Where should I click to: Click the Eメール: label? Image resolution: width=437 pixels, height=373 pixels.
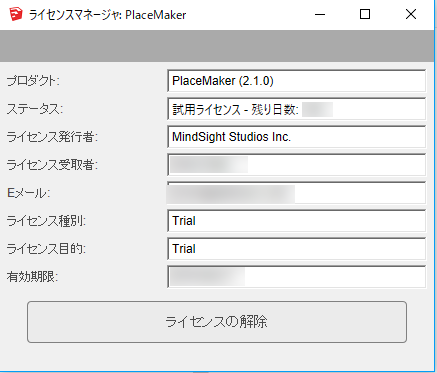click(29, 193)
